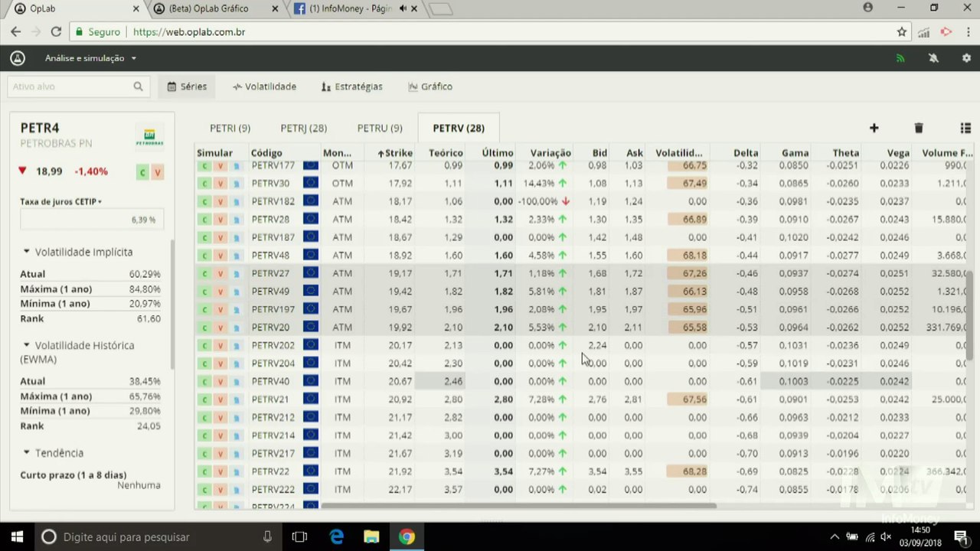The width and height of the screenshot is (980, 551).
Task: Click the browser address bar URL
Action: coord(189,32)
